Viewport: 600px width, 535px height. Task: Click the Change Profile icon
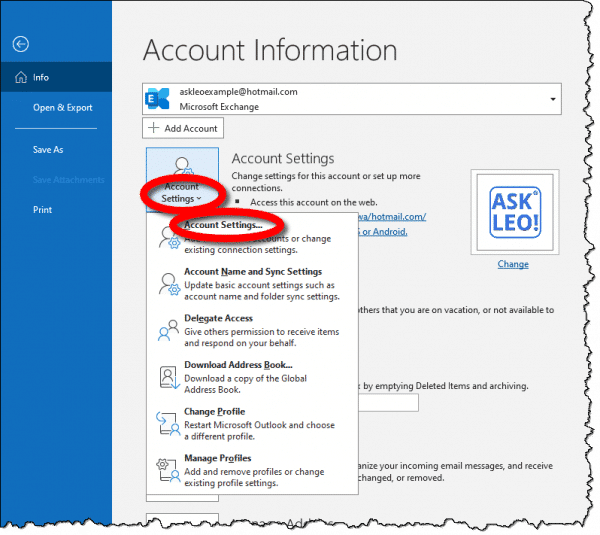coord(168,424)
